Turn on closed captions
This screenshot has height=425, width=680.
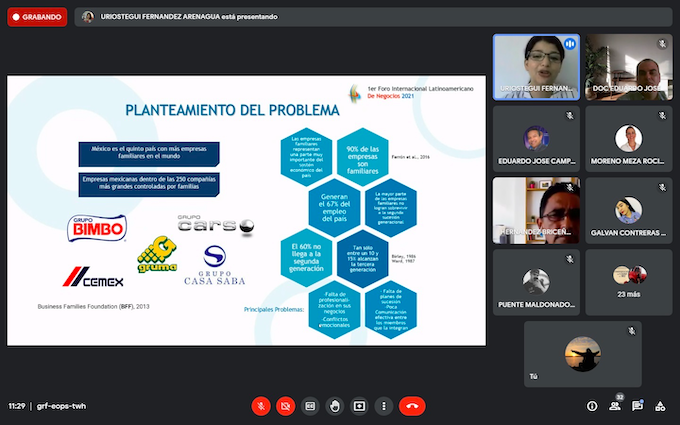[x=310, y=406]
